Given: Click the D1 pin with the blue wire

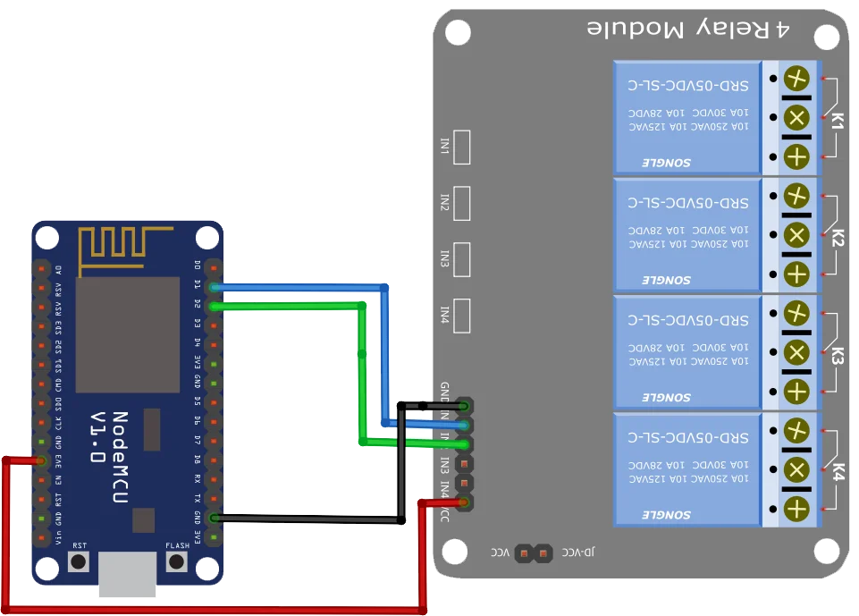Looking at the screenshot, I should tap(214, 287).
